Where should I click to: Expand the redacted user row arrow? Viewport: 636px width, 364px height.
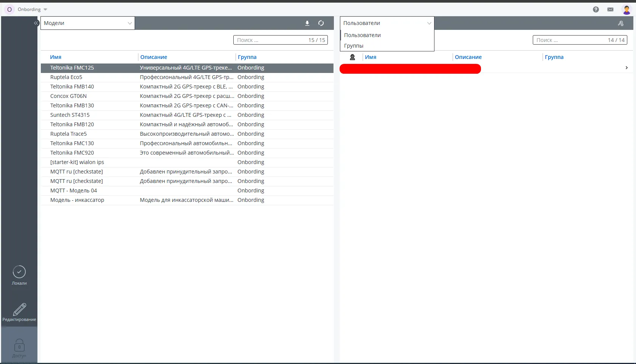point(627,68)
